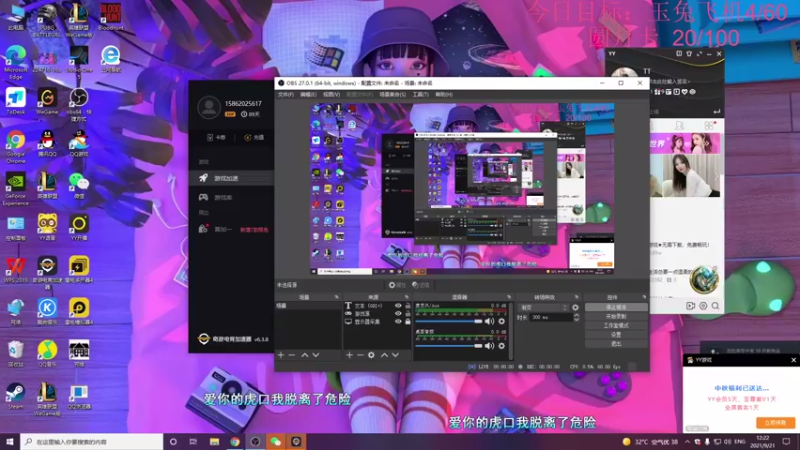
Task: Click the claim now (立即领取) button in the YY游戏 popup
Action: pyautogui.click(x=775, y=422)
